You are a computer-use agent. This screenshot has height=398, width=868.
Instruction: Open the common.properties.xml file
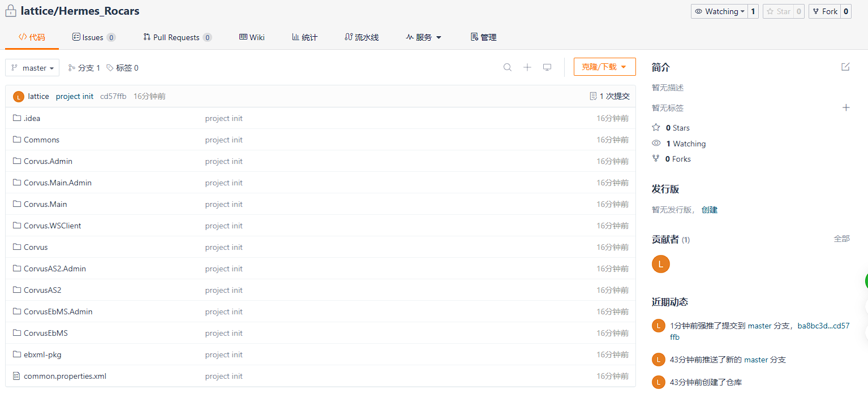click(65, 376)
